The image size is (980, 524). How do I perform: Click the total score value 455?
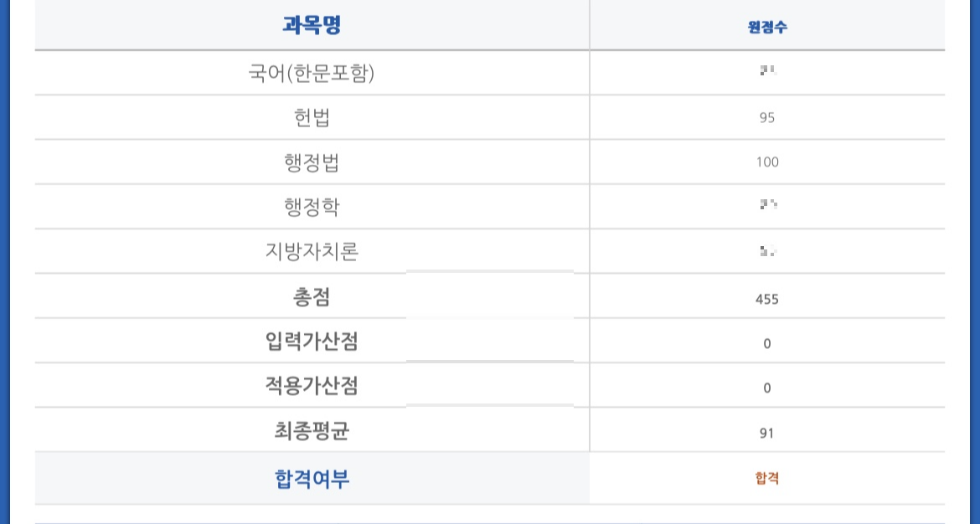tap(767, 299)
